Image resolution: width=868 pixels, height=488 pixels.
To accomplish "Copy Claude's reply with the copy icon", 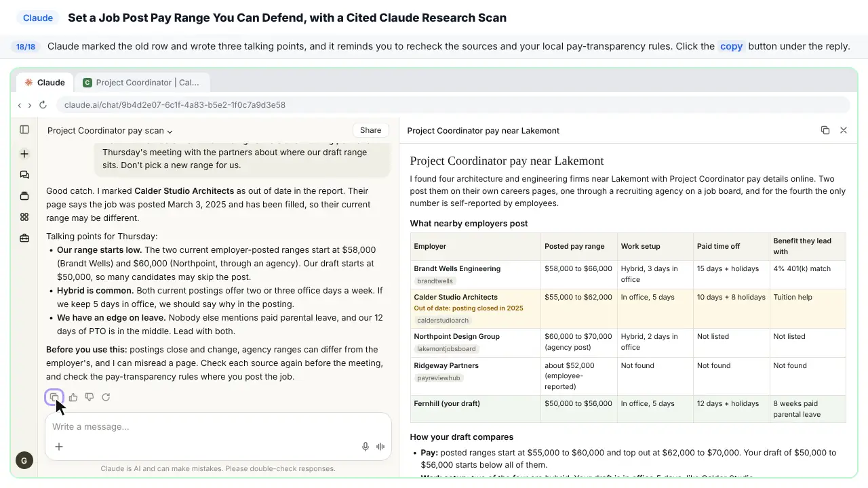I will click(54, 397).
